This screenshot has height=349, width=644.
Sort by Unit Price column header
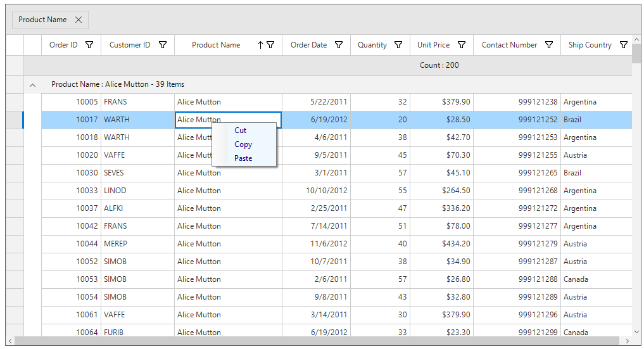coord(433,45)
